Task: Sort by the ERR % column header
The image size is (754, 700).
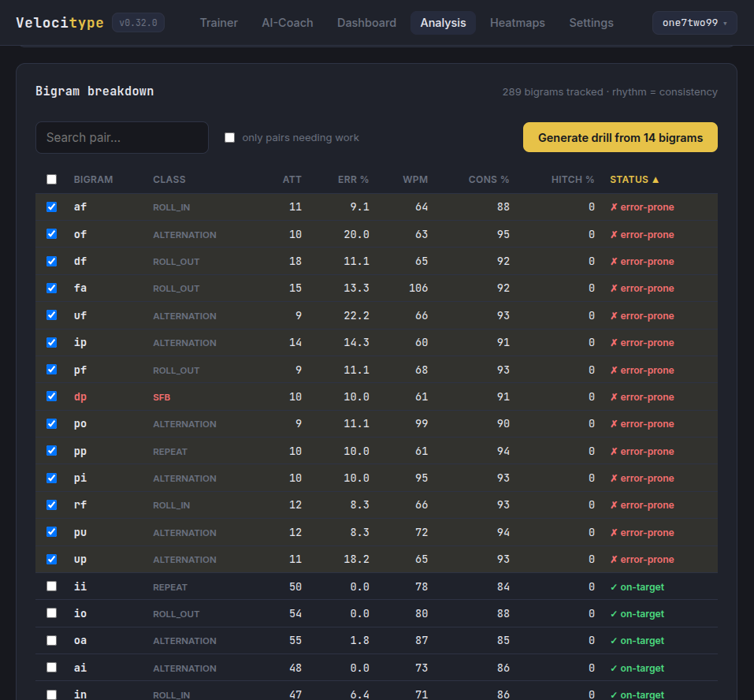Action: pyautogui.click(x=353, y=180)
